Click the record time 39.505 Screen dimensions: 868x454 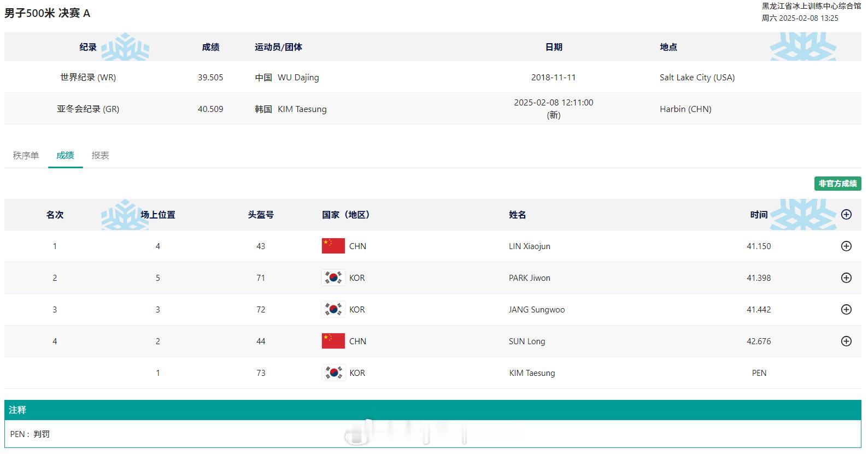[210, 78]
